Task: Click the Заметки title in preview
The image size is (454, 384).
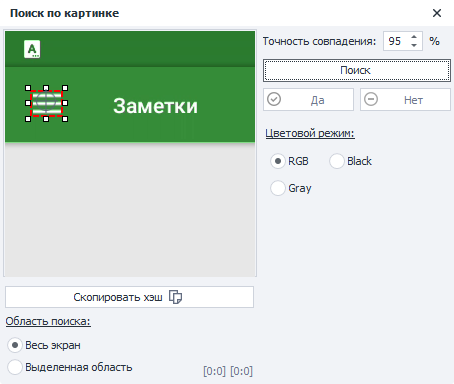Action: coord(155,106)
